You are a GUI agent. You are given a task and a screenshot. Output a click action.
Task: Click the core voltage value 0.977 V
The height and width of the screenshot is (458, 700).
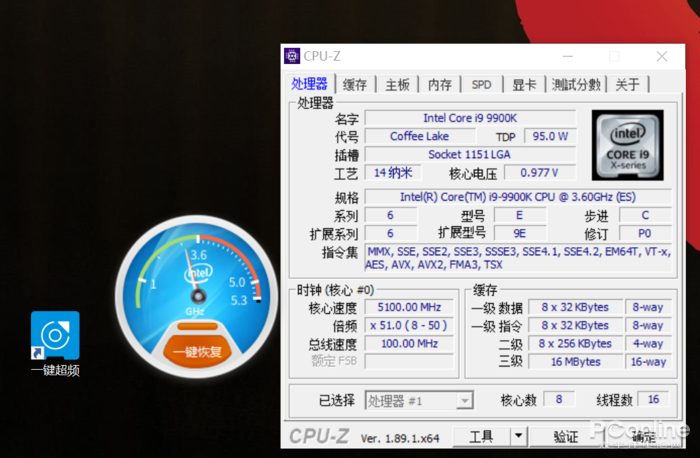(x=540, y=172)
